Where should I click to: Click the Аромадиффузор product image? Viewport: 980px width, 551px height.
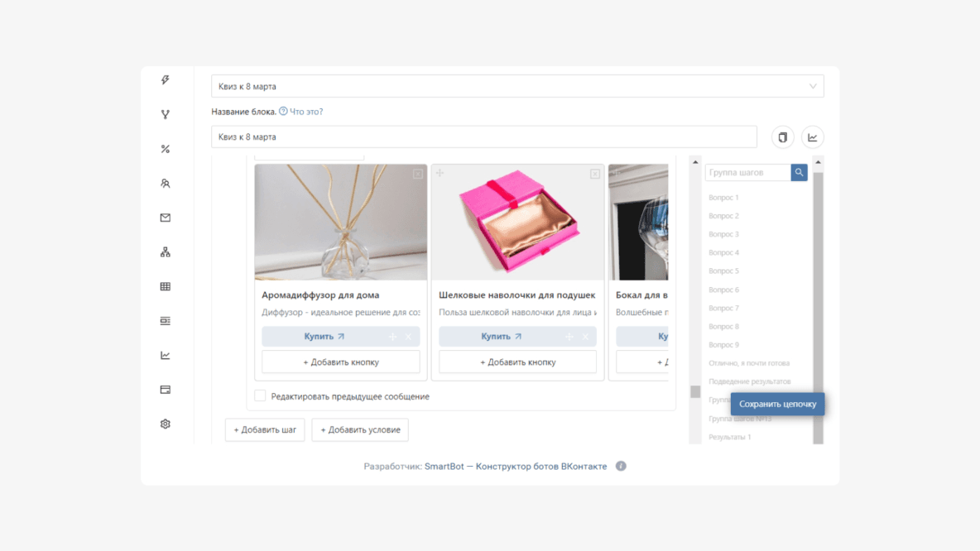[x=341, y=222]
